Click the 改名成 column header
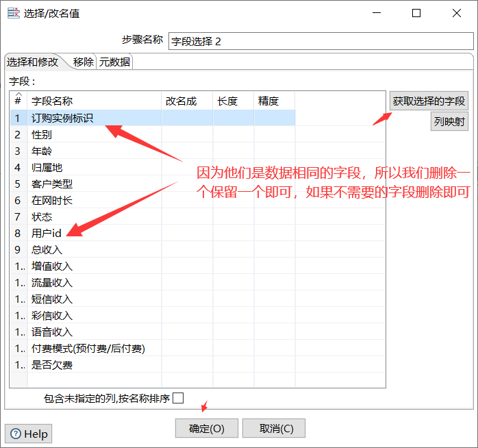This screenshot has height=448, width=478. click(187, 101)
